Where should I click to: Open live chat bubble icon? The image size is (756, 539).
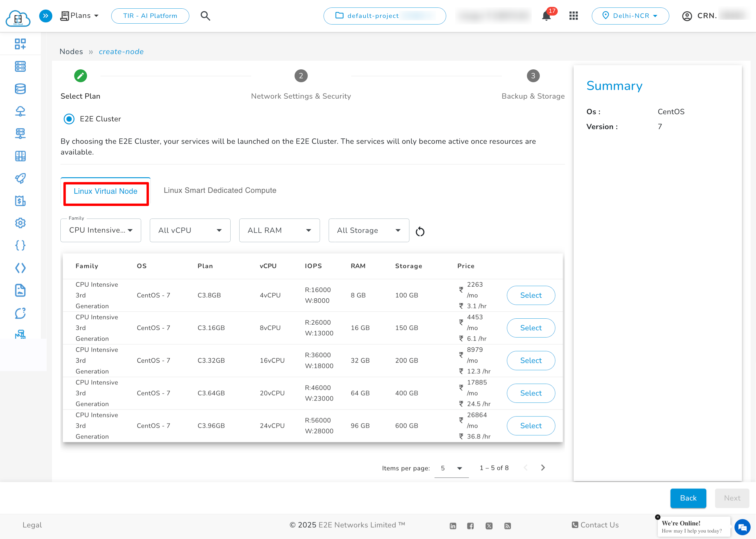tap(742, 527)
